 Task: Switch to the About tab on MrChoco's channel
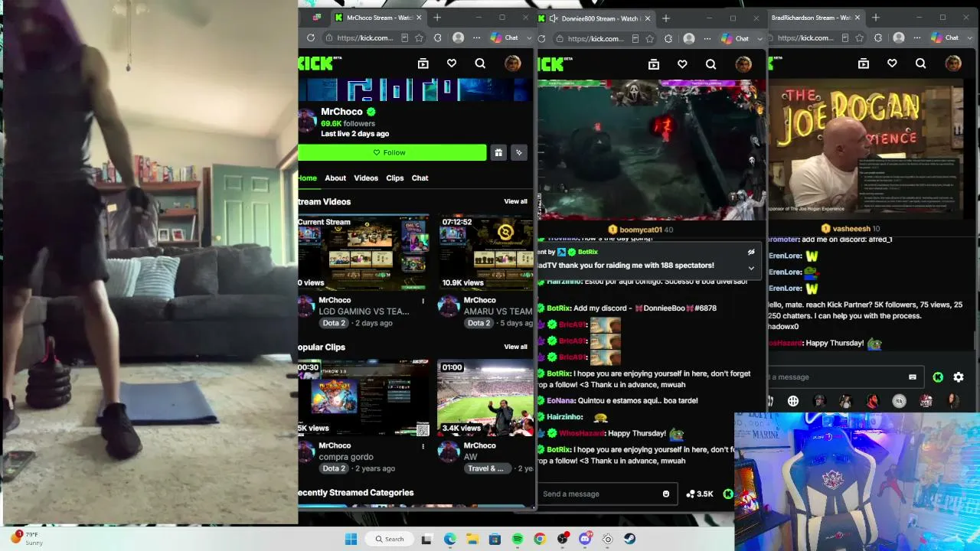click(x=335, y=178)
